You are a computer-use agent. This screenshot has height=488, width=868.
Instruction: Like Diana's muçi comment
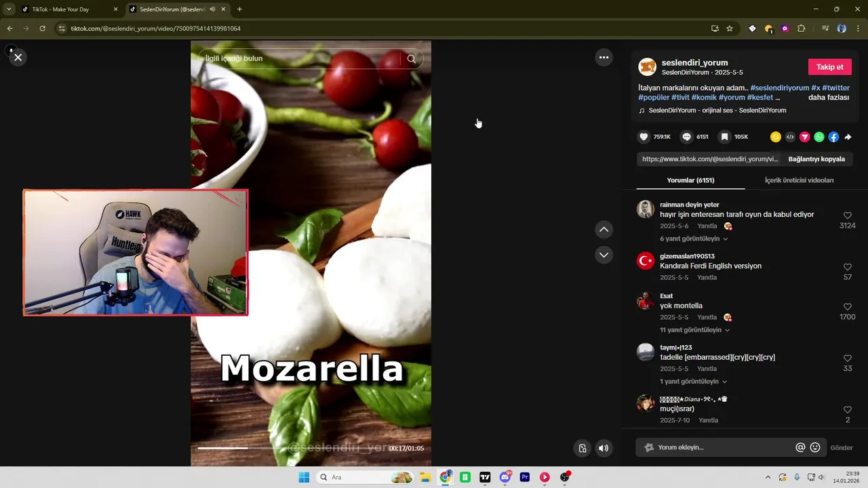[847, 409]
